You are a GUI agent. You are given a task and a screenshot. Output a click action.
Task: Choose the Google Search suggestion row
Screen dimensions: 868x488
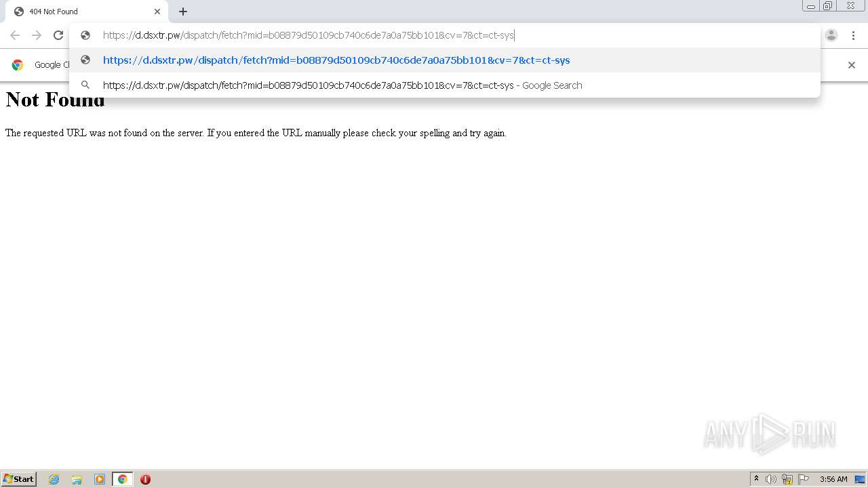pos(445,85)
